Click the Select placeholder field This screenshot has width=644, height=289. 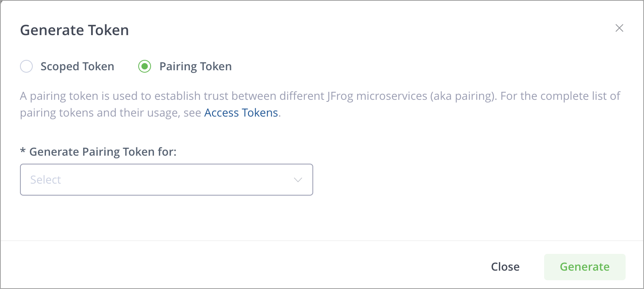pyautogui.click(x=46, y=180)
